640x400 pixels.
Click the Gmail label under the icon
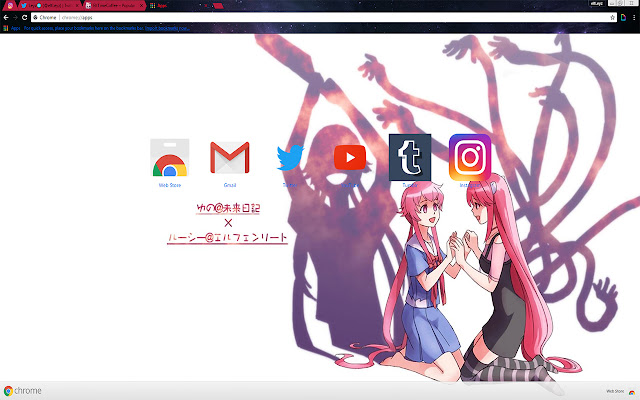[230, 185]
